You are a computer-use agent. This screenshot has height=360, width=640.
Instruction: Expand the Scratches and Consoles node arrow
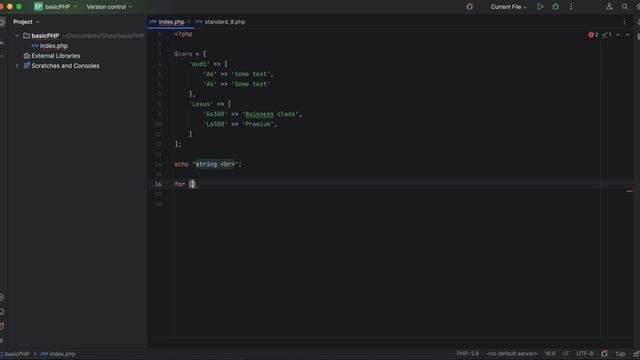pos(17,66)
